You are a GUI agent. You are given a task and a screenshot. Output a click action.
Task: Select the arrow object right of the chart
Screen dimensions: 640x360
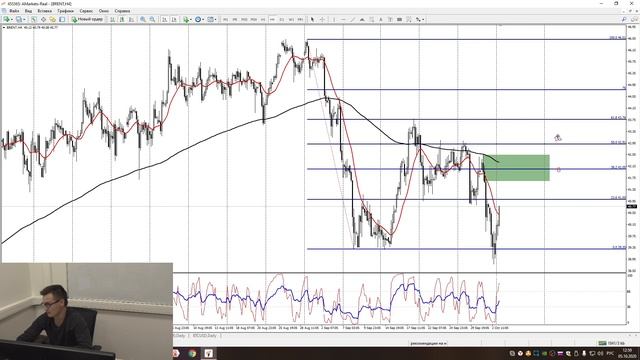(558, 138)
